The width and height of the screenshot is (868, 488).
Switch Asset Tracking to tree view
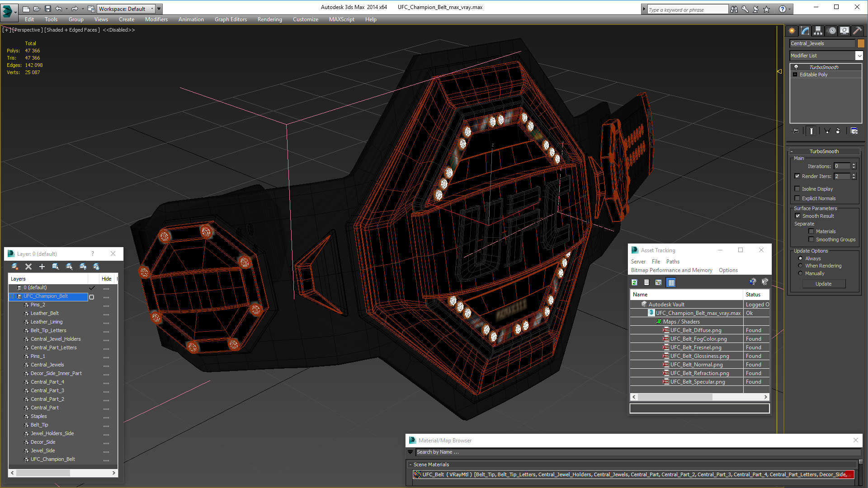tap(659, 282)
